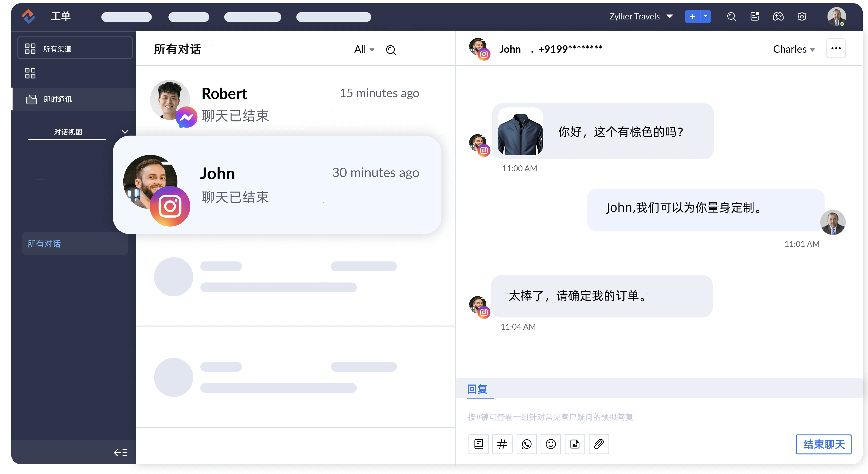Open the setup gear icon in top bar

pyautogui.click(x=802, y=16)
